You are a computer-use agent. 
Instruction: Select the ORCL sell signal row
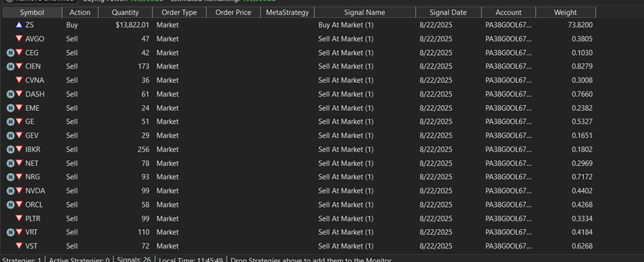(x=299, y=205)
